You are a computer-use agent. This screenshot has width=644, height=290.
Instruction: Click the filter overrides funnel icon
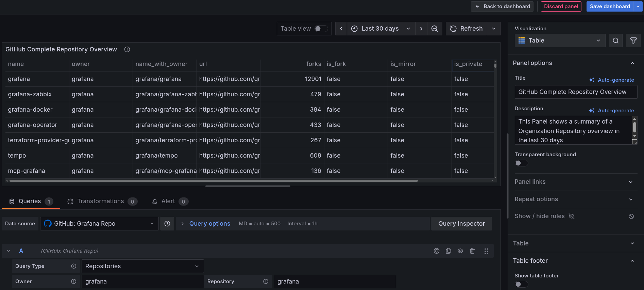pyautogui.click(x=633, y=41)
